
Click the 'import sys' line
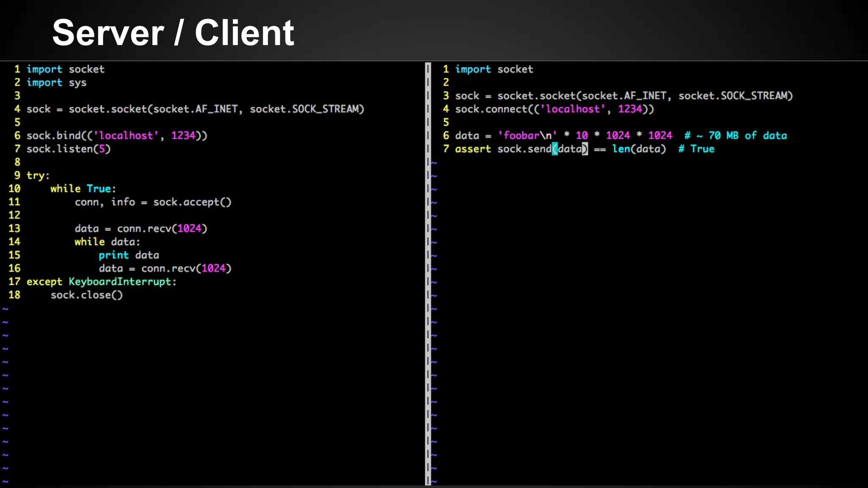point(56,83)
